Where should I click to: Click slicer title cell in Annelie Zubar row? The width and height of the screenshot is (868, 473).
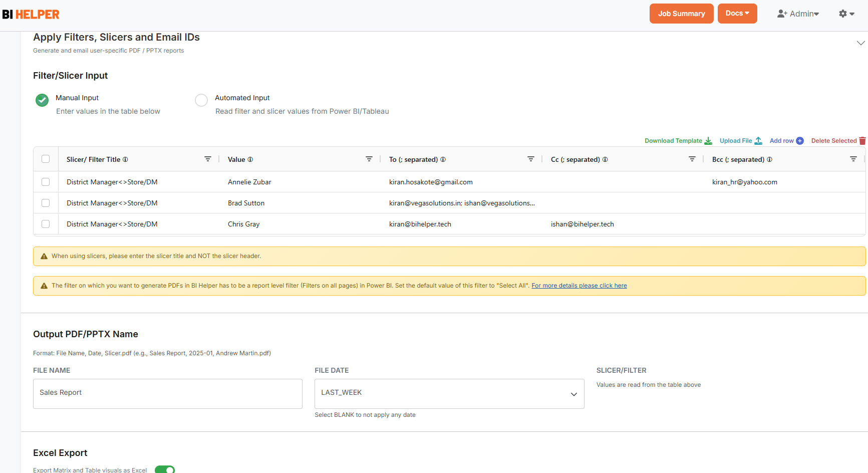click(x=139, y=182)
